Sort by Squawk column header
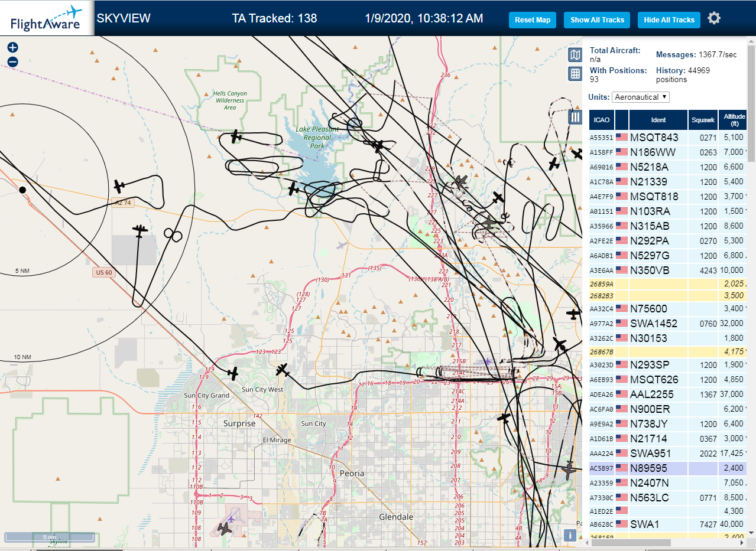 [x=703, y=120]
